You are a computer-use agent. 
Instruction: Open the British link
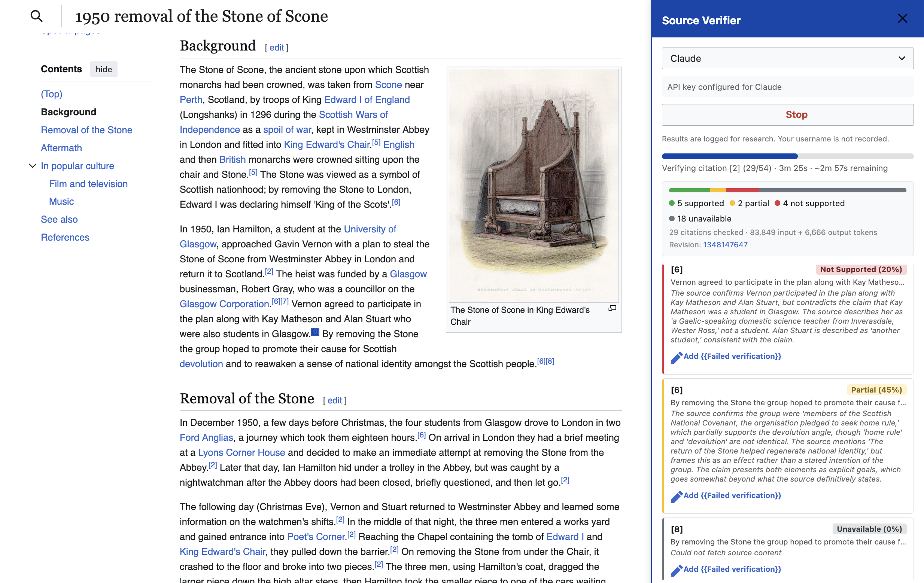232,159
